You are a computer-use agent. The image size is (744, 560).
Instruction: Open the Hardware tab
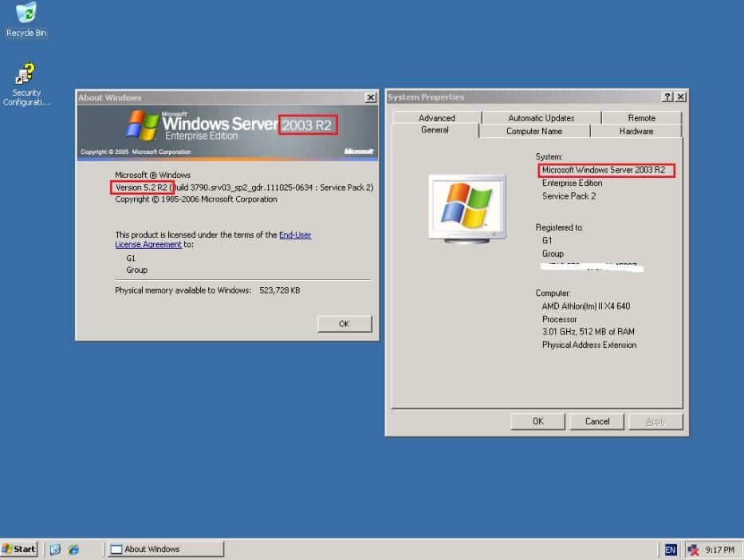636,131
